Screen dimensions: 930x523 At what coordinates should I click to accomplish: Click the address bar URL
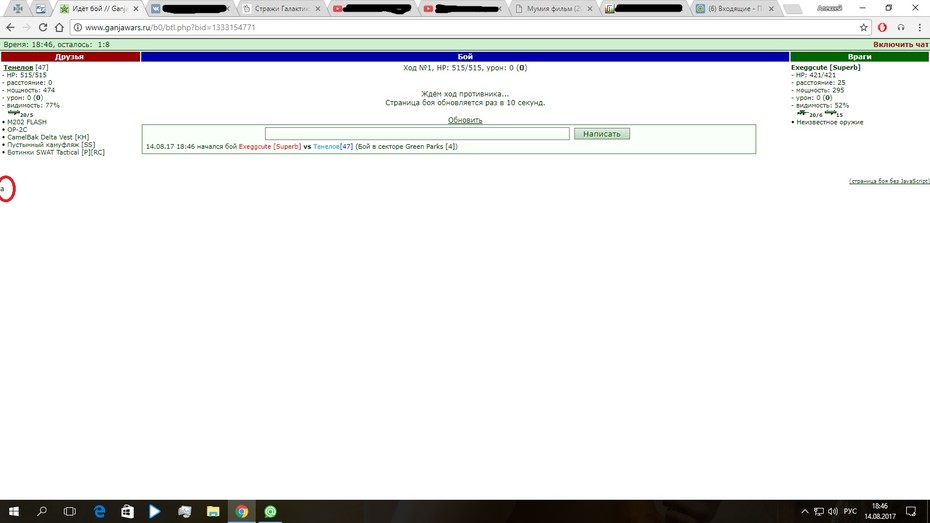(x=170, y=27)
